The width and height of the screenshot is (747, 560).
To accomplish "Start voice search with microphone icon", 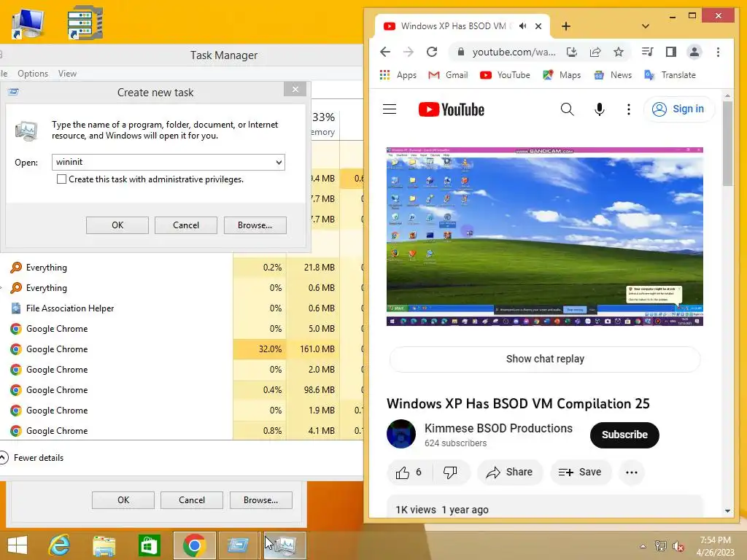I will [600, 109].
